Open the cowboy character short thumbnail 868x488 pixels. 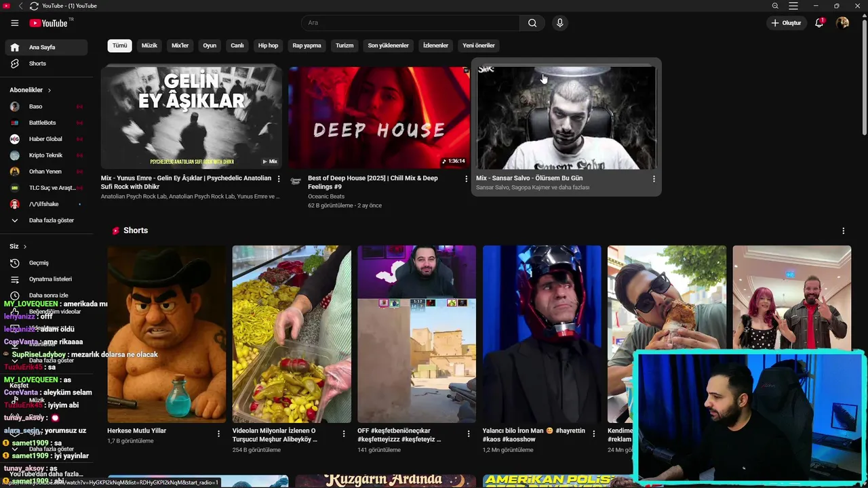(167, 334)
